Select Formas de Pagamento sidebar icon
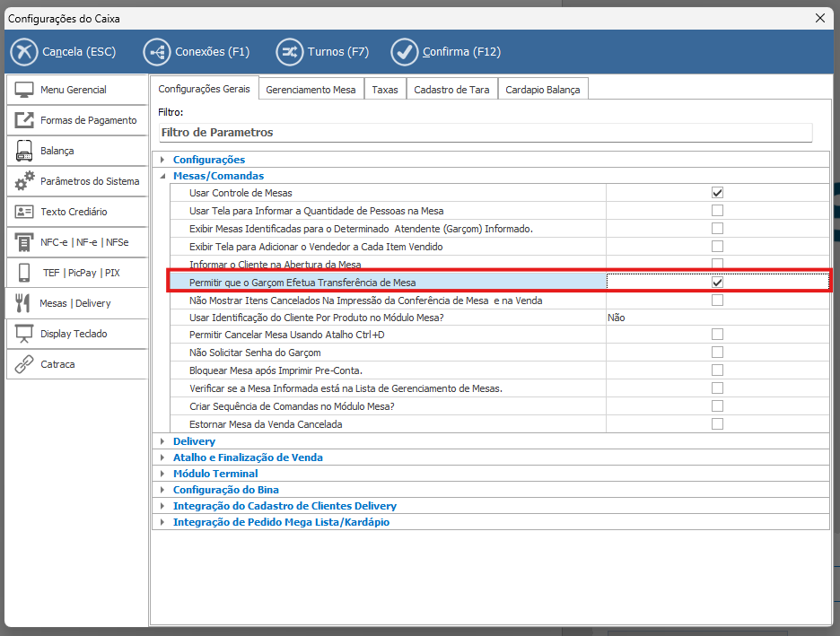This screenshot has height=636, width=840. point(25,120)
